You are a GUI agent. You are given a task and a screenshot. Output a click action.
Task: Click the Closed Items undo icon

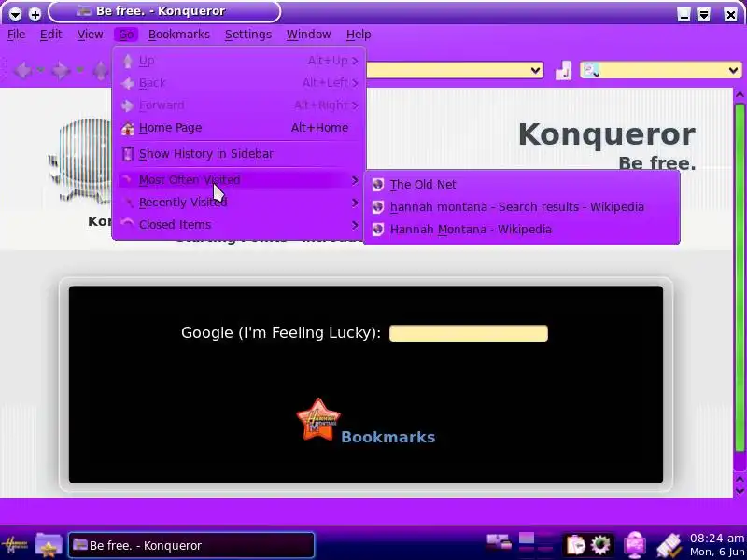pos(127,223)
